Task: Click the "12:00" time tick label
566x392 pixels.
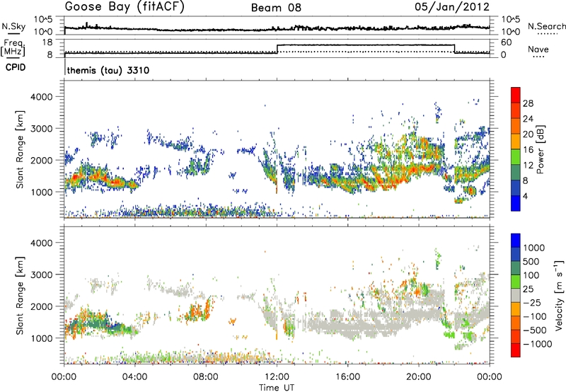Action: (277, 377)
